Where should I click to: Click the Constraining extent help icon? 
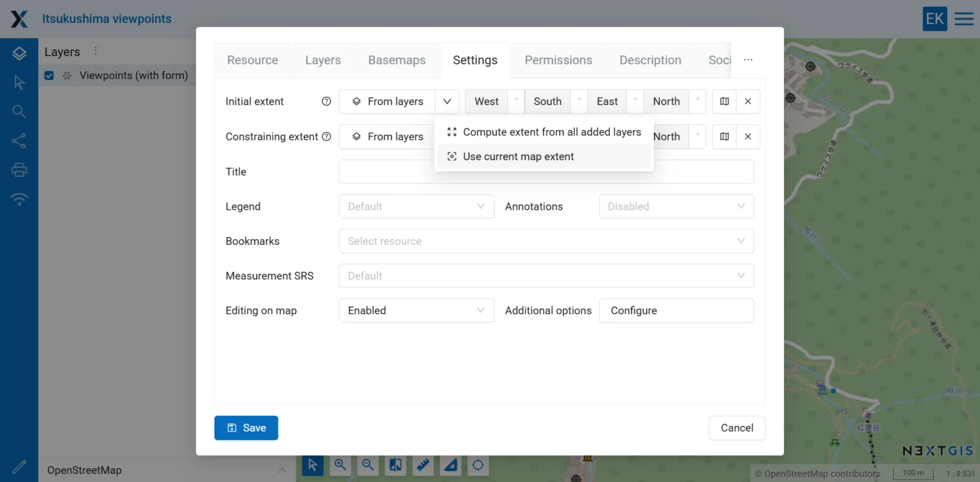pyautogui.click(x=326, y=136)
